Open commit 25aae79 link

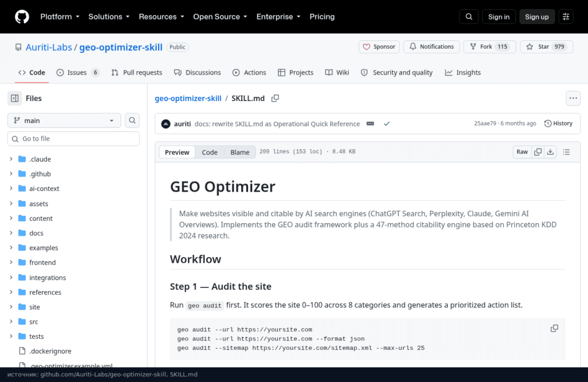click(x=485, y=123)
